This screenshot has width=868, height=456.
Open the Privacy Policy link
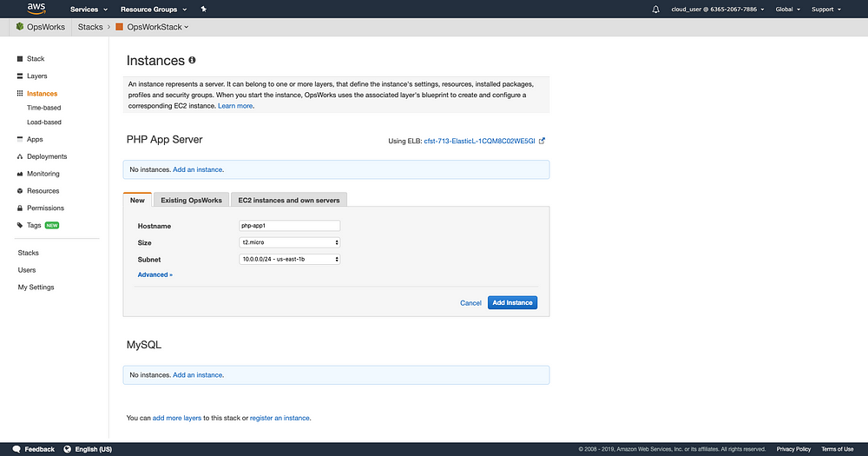[793, 449]
